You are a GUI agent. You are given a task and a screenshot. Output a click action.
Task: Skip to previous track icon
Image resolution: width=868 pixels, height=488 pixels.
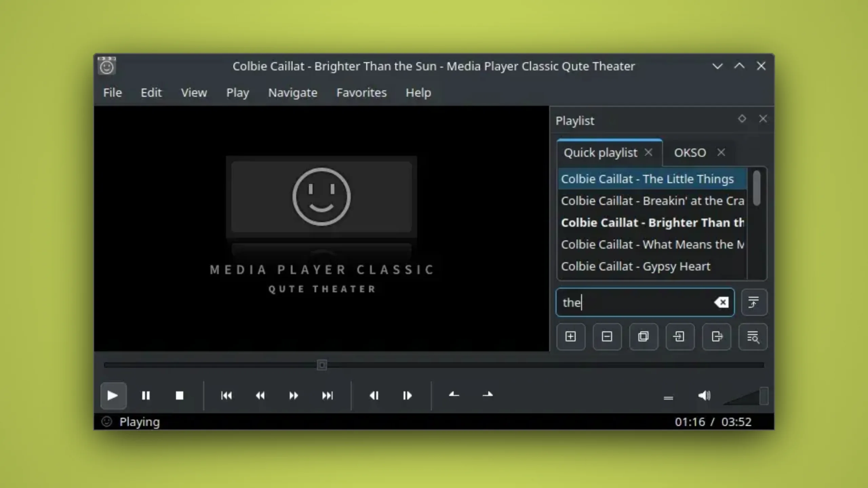226,395
